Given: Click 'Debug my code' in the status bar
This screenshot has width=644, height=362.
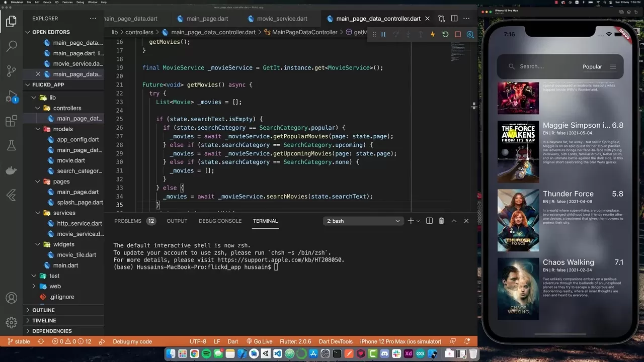Looking at the screenshot, I should pos(132,341).
